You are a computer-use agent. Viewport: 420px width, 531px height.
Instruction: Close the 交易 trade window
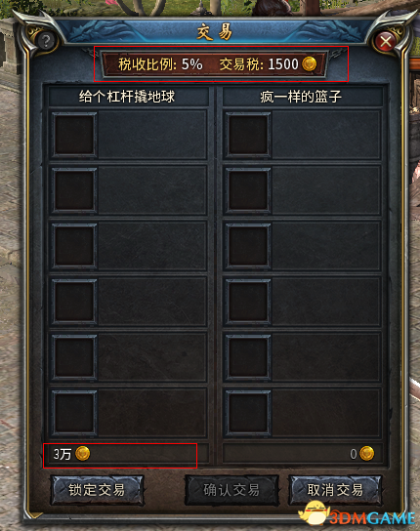coord(385,42)
